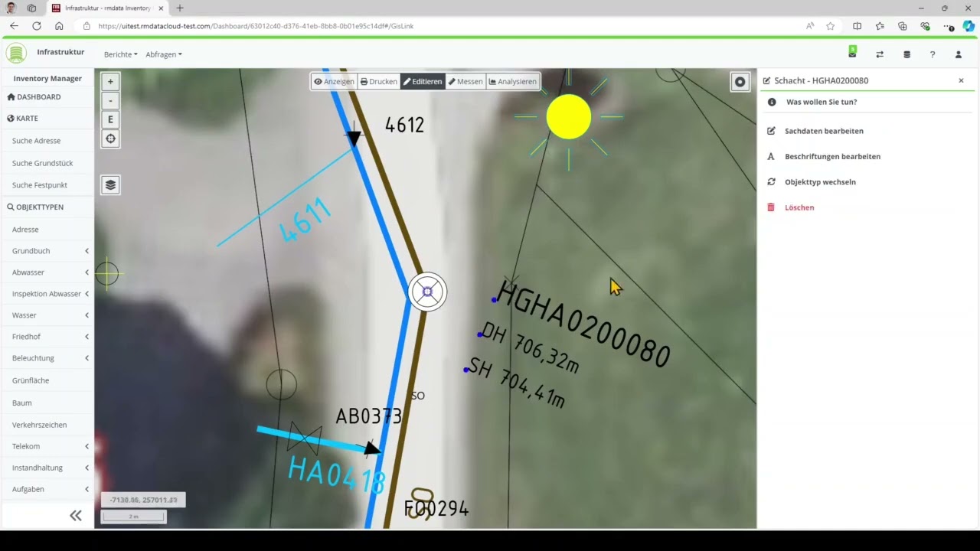Click the browser address bar URL
The width and height of the screenshot is (980, 551).
[256, 26]
